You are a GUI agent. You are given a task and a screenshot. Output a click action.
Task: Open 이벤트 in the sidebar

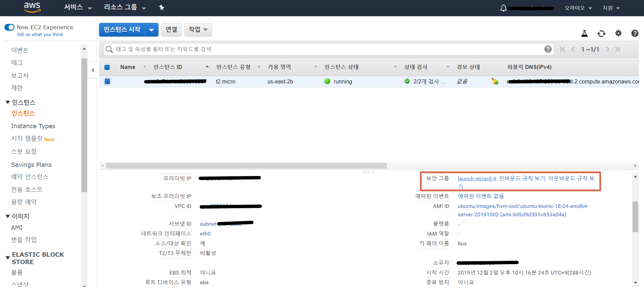point(20,50)
